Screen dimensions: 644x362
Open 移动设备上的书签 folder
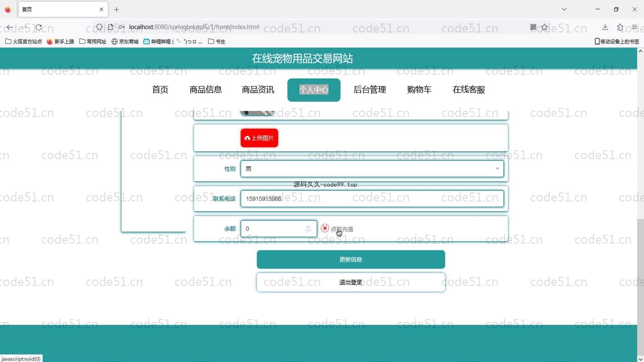[617, 42]
